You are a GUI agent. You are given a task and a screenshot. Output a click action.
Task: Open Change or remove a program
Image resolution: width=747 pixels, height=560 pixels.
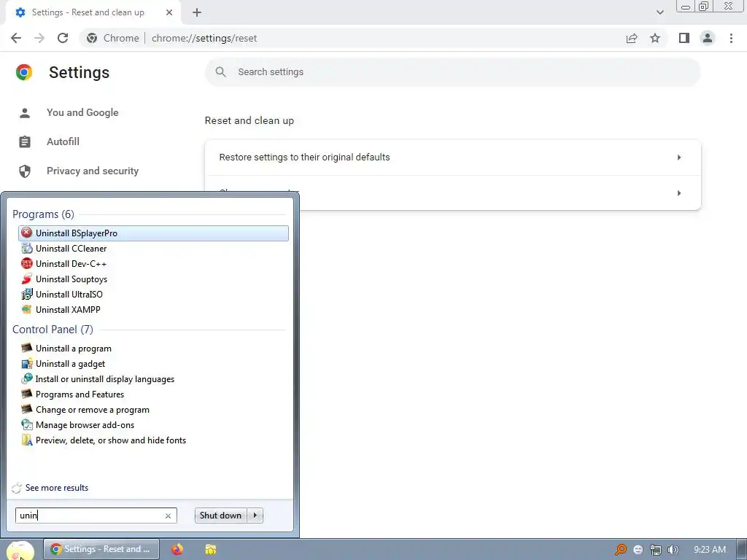pos(153,410)
